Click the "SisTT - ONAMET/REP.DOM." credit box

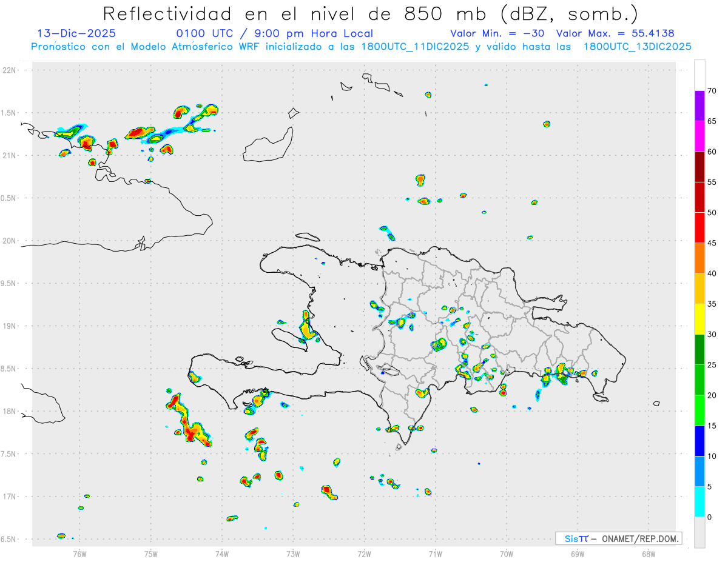pos(618,538)
